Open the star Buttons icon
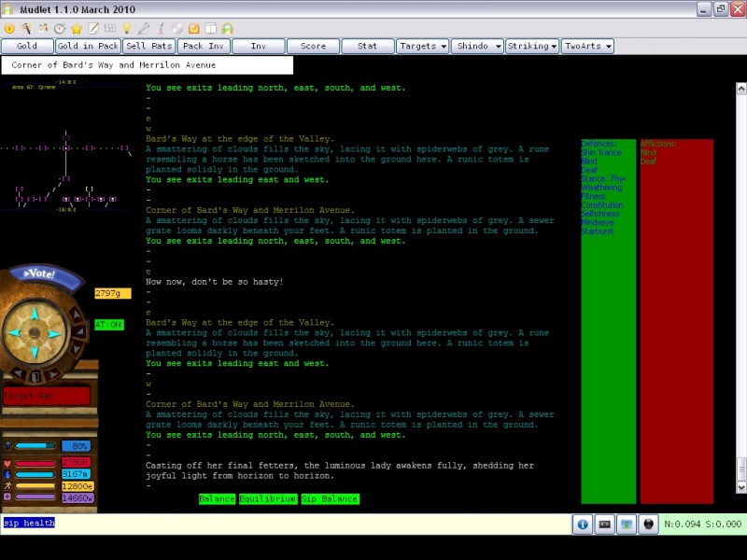This screenshot has width=747, height=560. click(77, 29)
